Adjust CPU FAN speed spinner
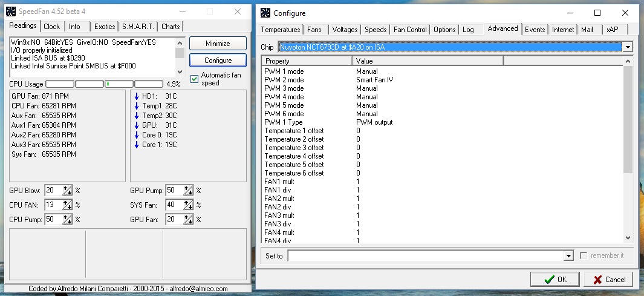 click(67, 205)
